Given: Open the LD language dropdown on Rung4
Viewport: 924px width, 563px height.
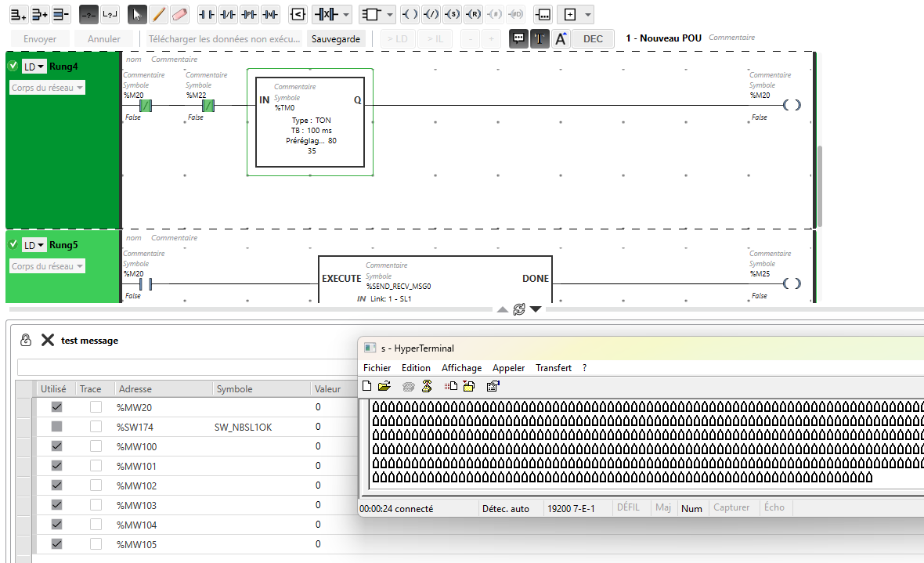Looking at the screenshot, I should point(34,67).
